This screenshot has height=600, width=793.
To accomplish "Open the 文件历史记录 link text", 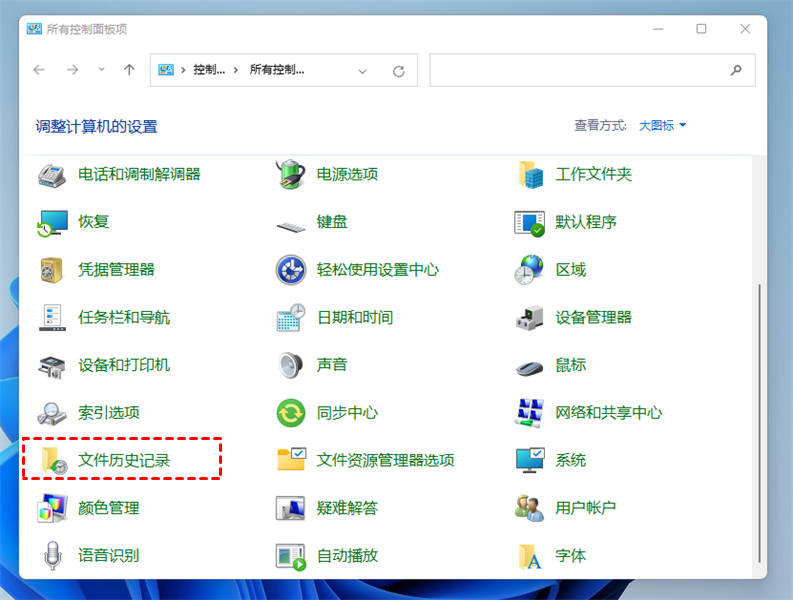I will coord(124,460).
